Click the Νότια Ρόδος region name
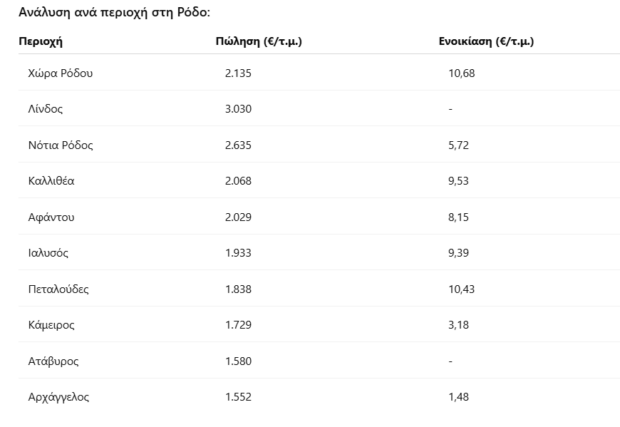The width and height of the screenshot is (620, 427). 60,145
